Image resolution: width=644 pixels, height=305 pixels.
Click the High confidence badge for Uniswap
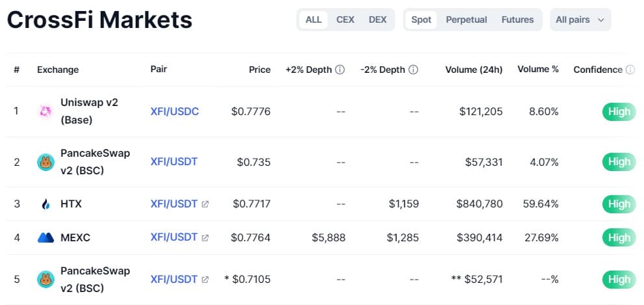point(618,112)
